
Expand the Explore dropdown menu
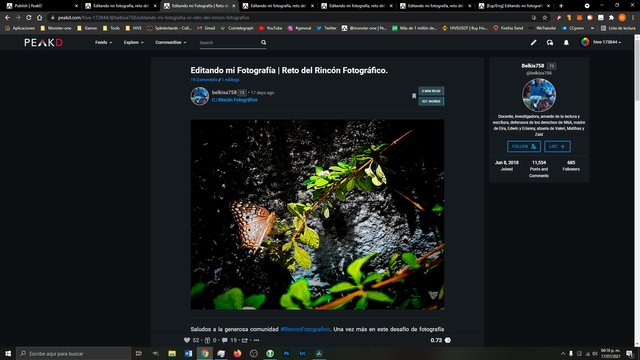pos(133,42)
